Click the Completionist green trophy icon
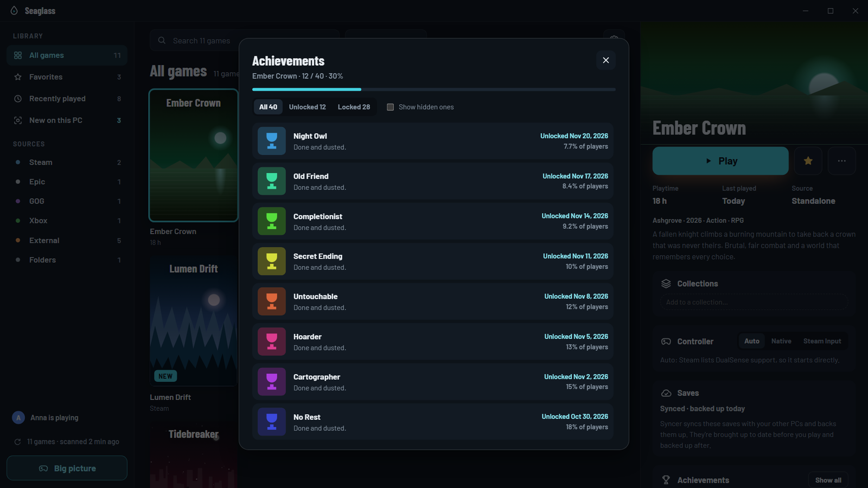Viewport: 868px width, 488px height. point(272,221)
